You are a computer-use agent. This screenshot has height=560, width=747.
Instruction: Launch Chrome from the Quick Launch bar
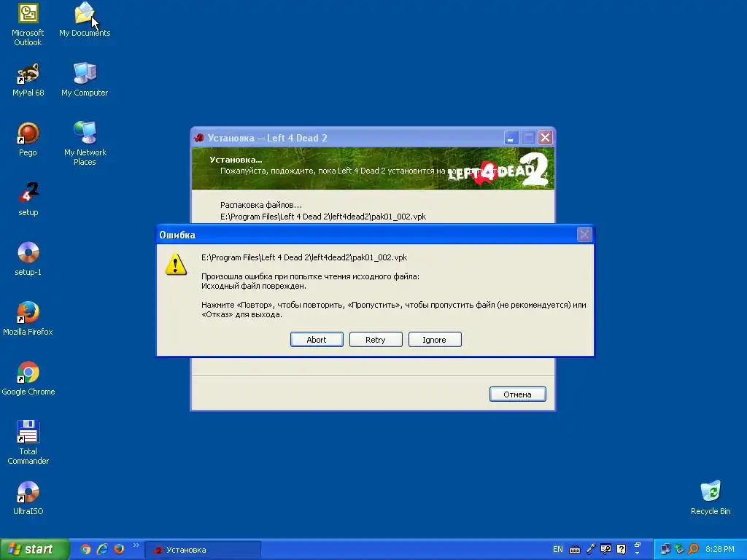[86, 549]
